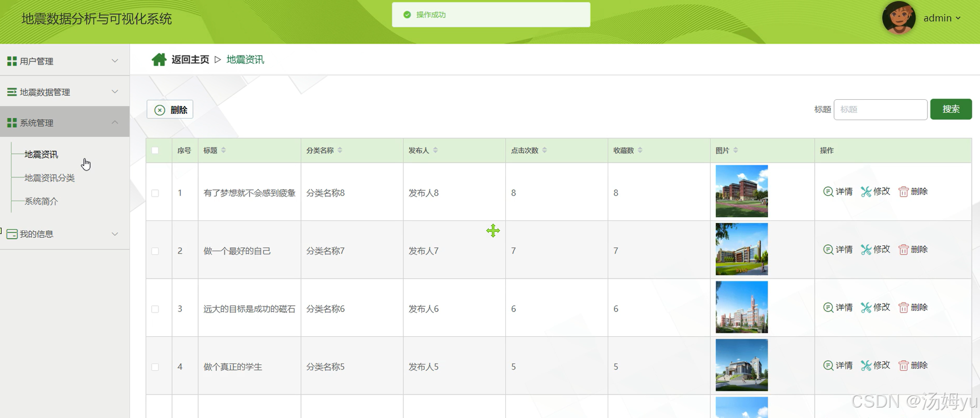This screenshot has height=418, width=980.
Task: Click the magnifier icon of 详情 in row 4
Action: pos(828,365)
